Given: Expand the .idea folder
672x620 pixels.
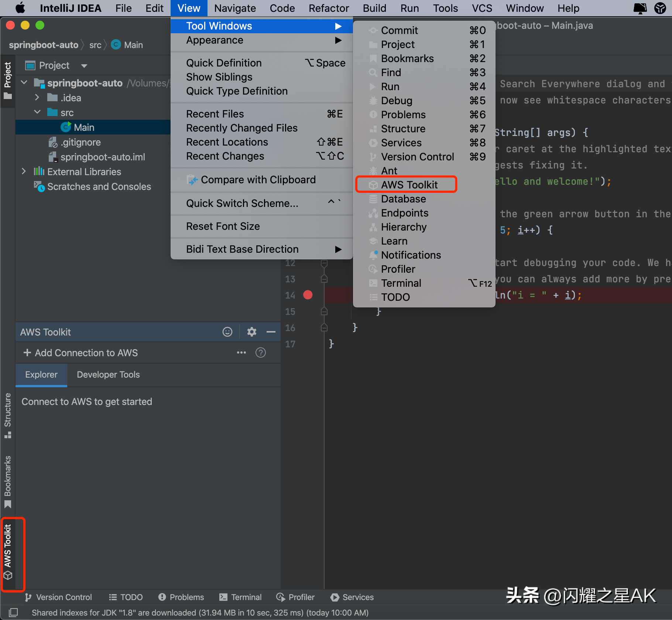Looking at the screenshot, I should tap(37, 98).
